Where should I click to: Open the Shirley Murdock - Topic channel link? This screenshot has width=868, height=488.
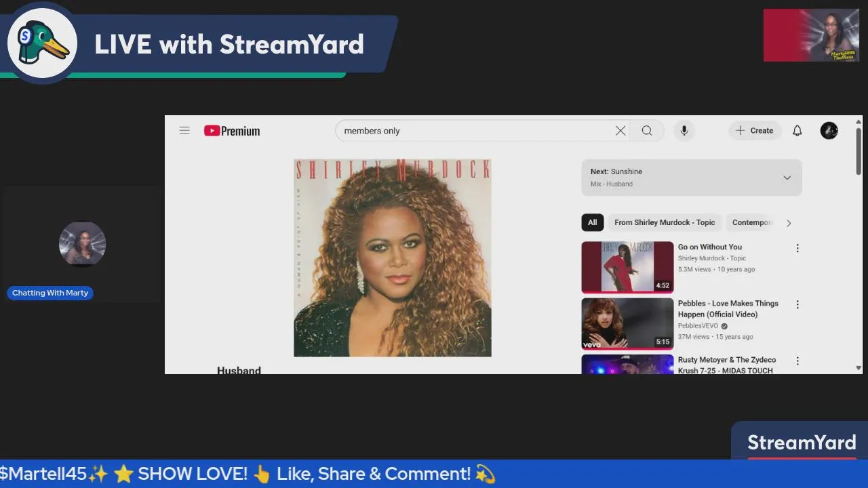(712, 258)
